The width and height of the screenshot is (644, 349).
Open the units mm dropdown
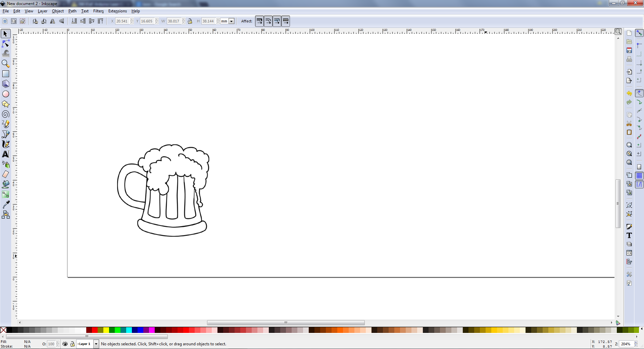(231, 21)
